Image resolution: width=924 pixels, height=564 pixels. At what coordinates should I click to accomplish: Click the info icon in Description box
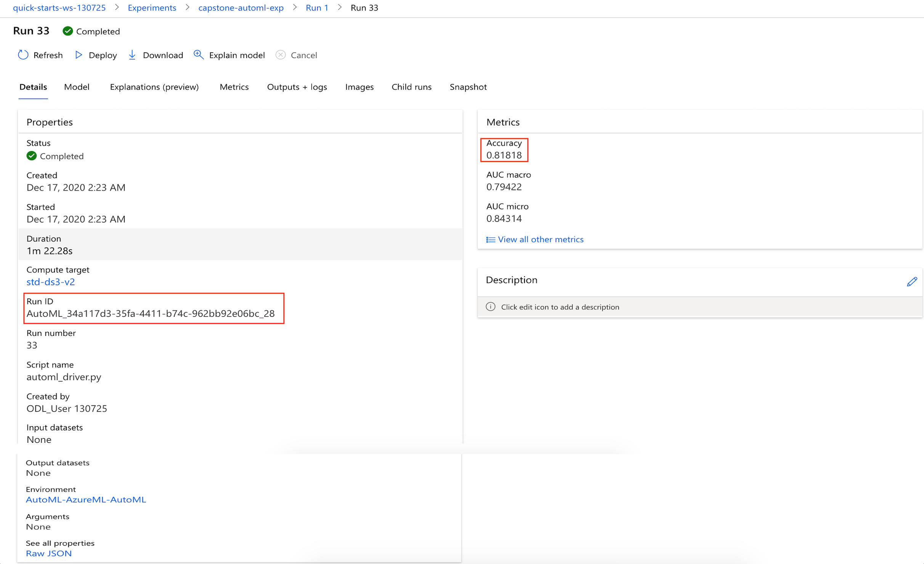(x=491, y=307)
